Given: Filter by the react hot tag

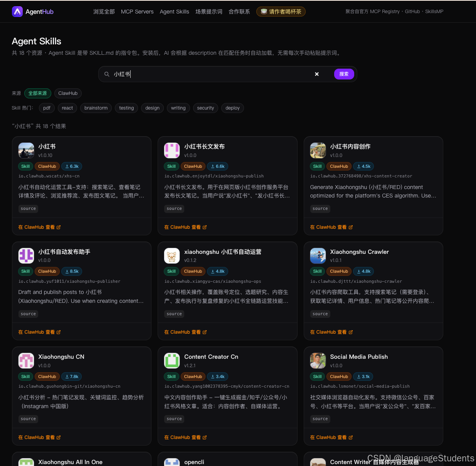Looking at the screenshot, I should click(x=67, y=108).
